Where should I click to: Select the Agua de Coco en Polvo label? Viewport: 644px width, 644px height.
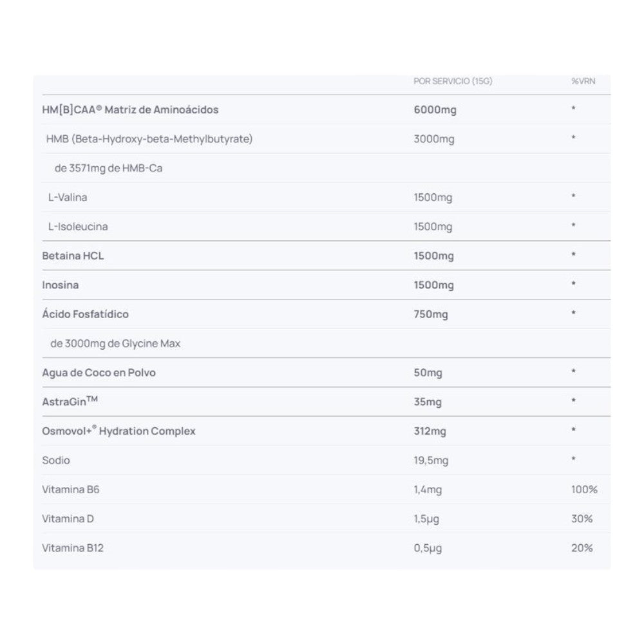tap(99, 373)
